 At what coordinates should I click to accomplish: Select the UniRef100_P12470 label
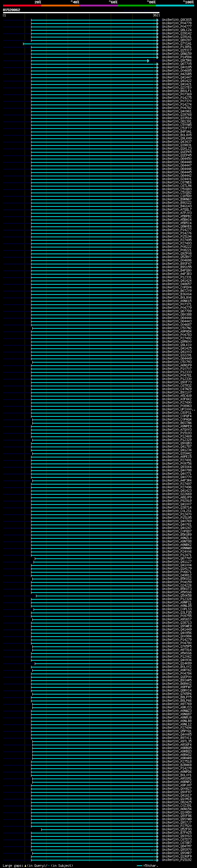176,515
